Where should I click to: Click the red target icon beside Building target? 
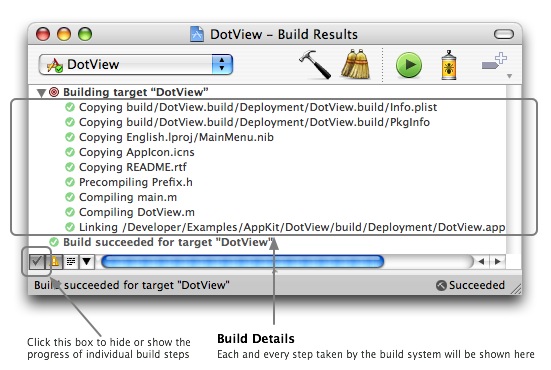coord(54,92)
